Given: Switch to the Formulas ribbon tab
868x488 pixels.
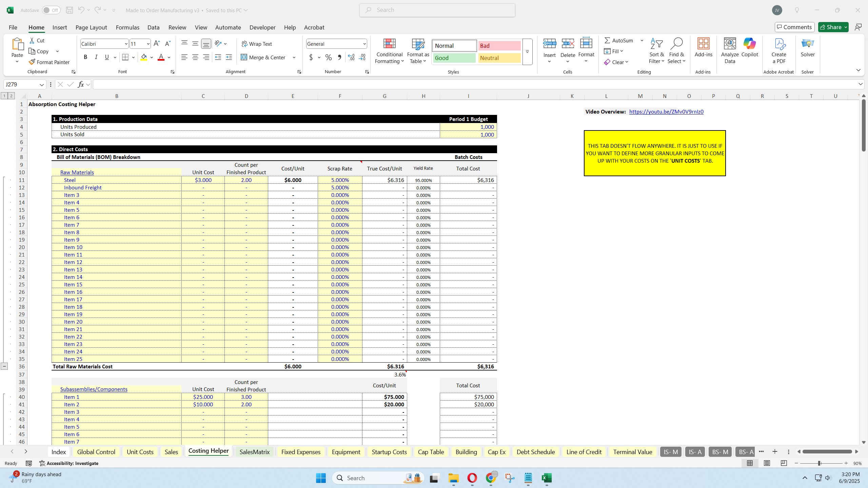Looking at the screenshot, I should (x=127, y=27).
